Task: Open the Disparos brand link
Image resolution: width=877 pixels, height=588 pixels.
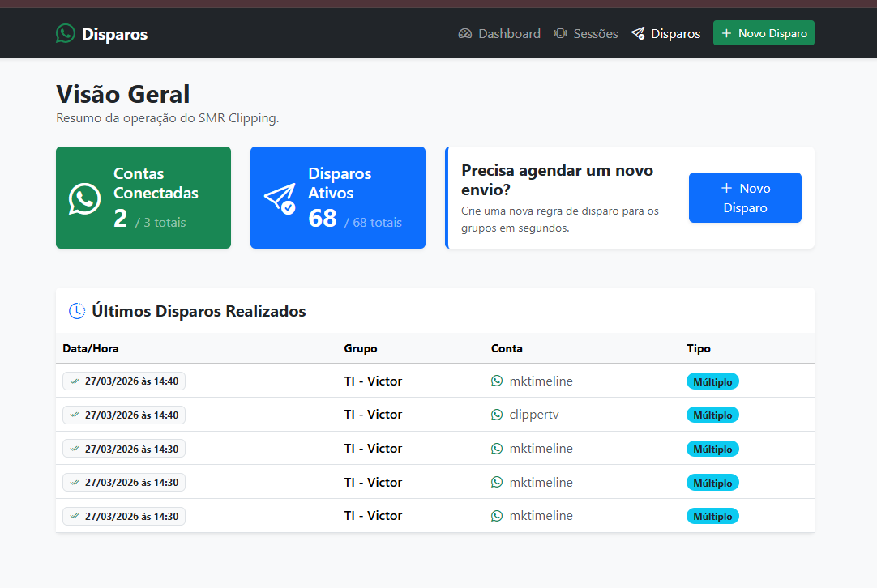Action: tap(102, 33)
